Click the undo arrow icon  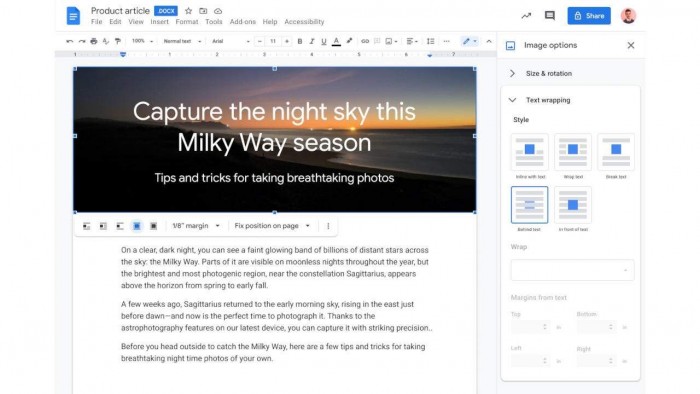click(70, 41)
